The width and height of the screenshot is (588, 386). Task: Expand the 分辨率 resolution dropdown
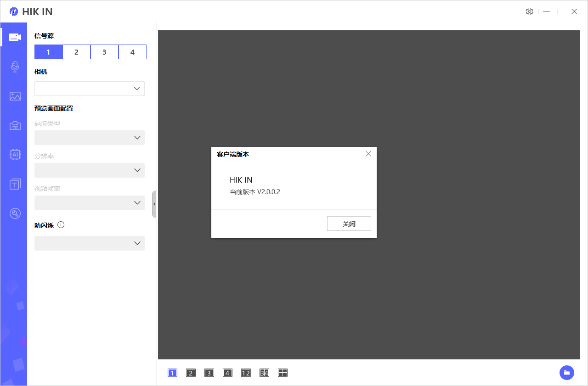90,170
